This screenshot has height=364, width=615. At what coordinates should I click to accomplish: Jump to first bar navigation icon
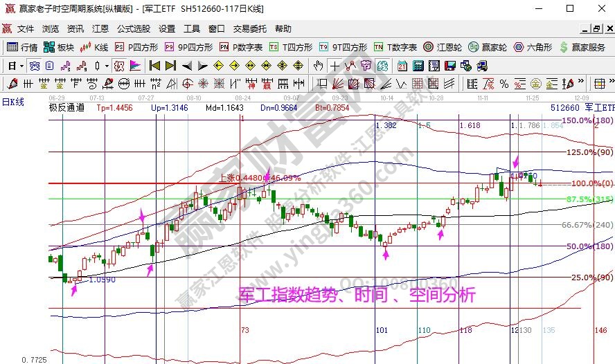tap(154, 66)
